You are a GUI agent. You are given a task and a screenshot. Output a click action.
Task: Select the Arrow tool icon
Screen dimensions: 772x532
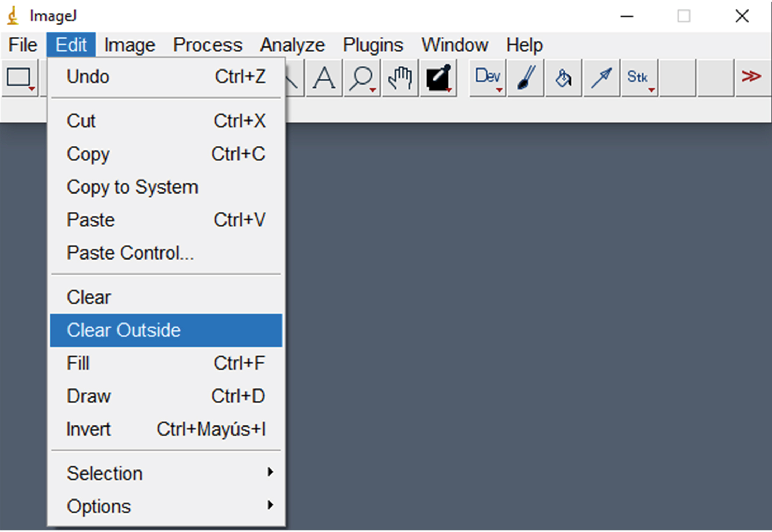601,78
